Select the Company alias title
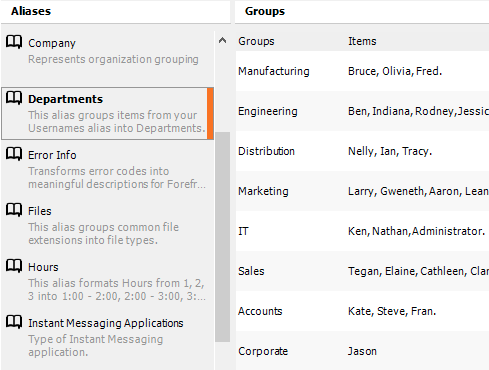This screenshot has height=370, width=489. point(52,43)
